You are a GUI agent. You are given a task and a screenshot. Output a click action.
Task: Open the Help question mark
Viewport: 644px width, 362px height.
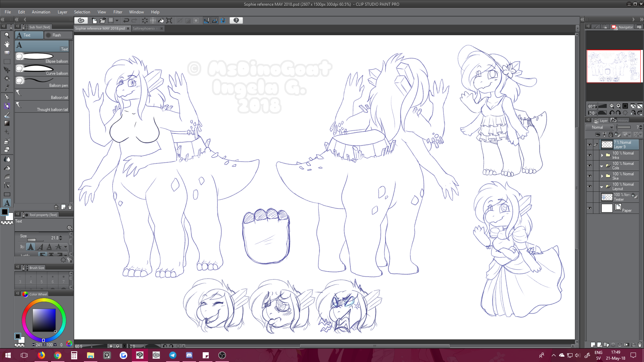tap(236, 20)
